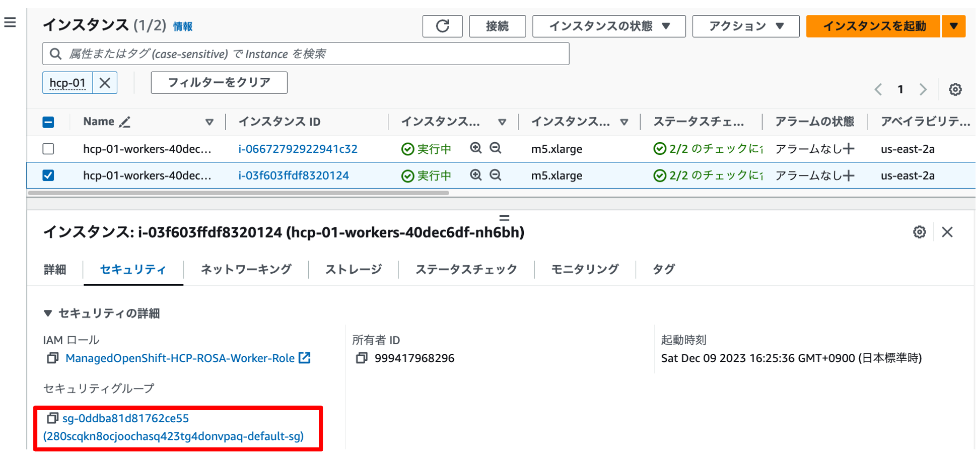Open instance link i-03f603ffdf8320124
980x461 pixels.
click(x=294, y=175)
